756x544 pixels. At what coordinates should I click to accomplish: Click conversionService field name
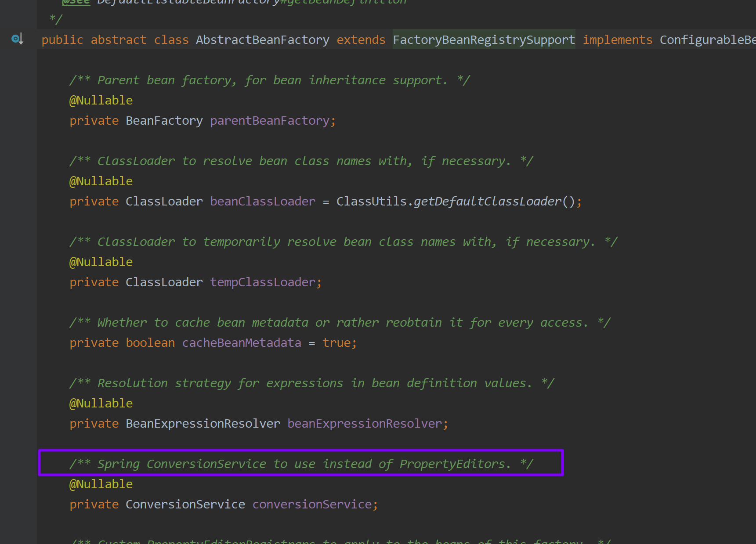tap(312, 504)
